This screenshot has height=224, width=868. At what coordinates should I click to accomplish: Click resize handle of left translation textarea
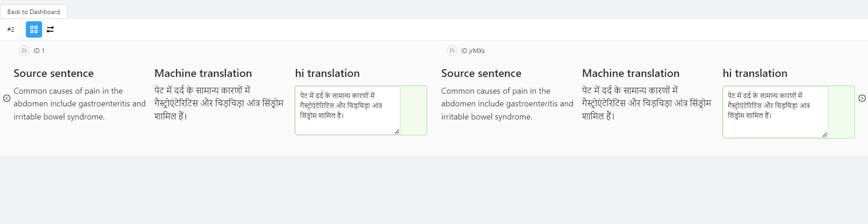point(397,132)
